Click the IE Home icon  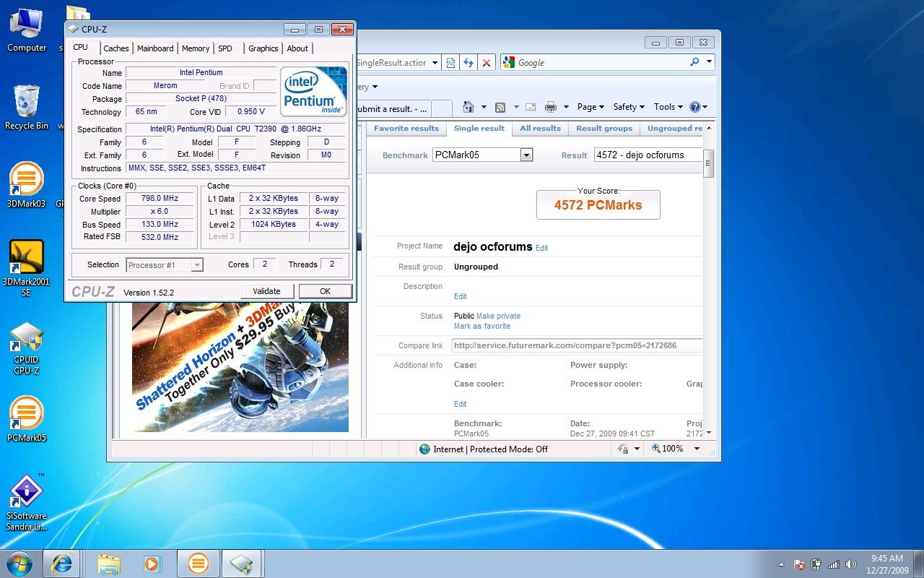(x=468, y=107)
